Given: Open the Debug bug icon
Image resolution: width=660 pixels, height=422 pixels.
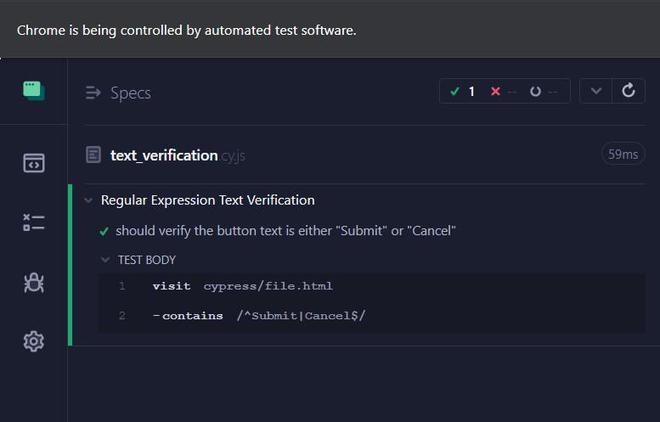Looking at the screenshot, I should [34, 282].
